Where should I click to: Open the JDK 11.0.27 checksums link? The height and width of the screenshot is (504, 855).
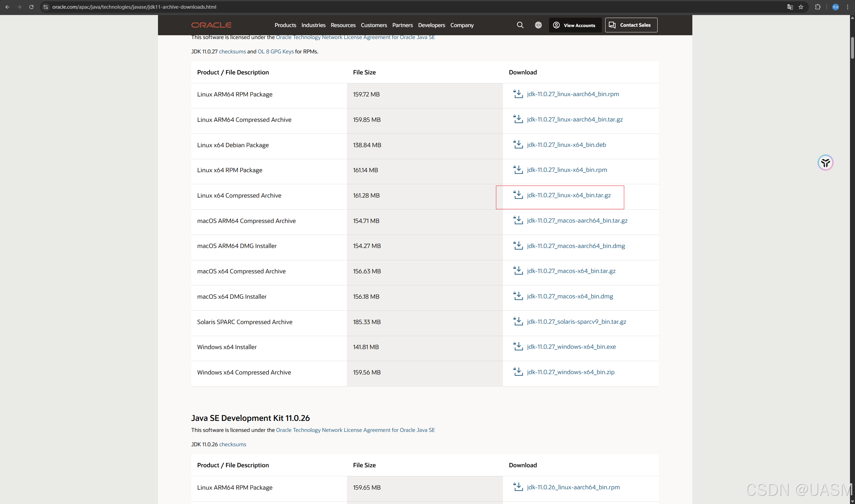(232, 51)
